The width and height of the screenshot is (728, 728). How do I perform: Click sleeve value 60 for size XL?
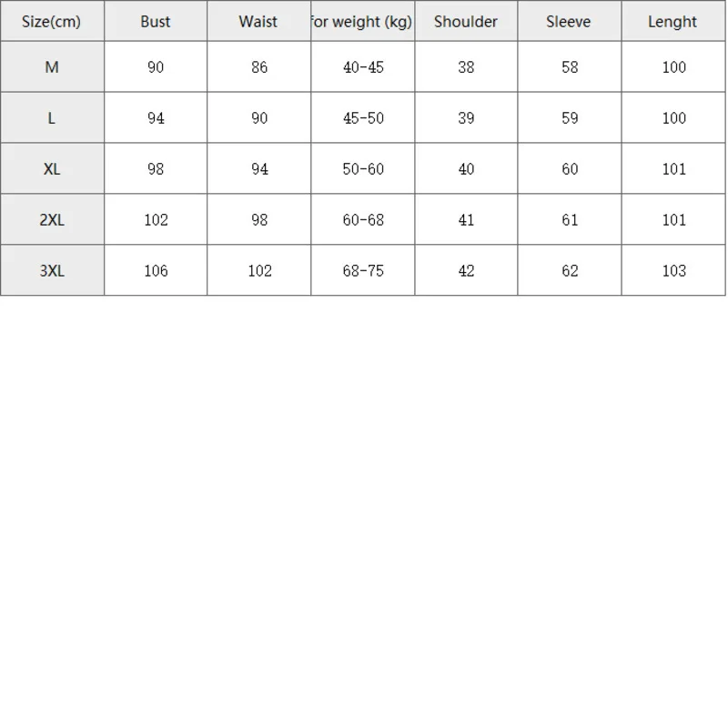coord(570,169)
